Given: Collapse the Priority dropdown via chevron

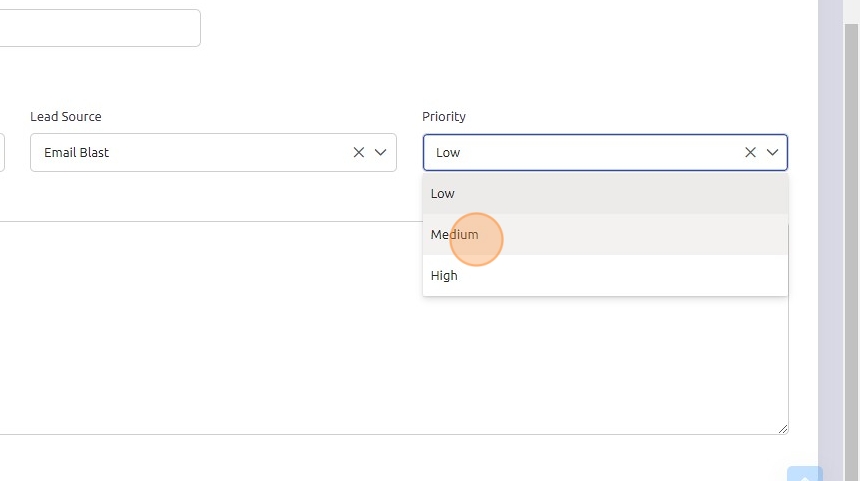Looking at the screenshot, I should pyautogui.click(x=772, y=153).
